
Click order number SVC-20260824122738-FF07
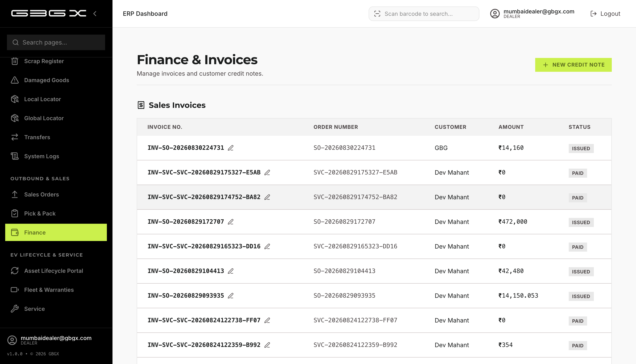355,320
